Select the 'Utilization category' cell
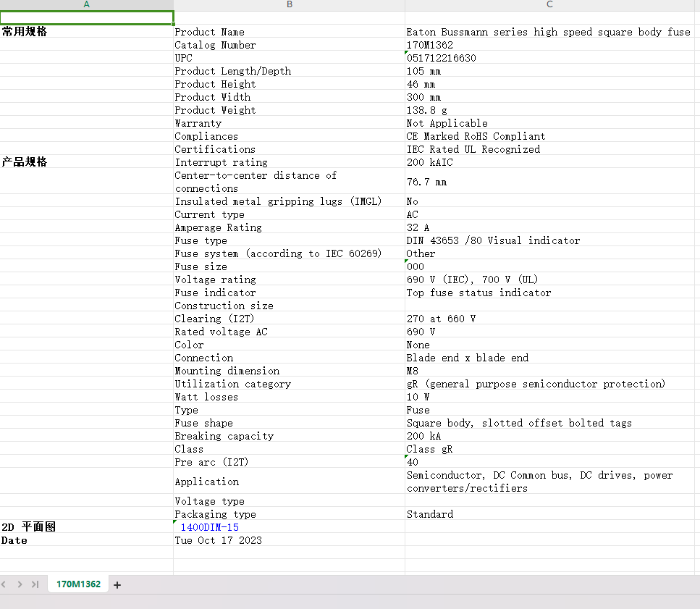 [290, 384]
